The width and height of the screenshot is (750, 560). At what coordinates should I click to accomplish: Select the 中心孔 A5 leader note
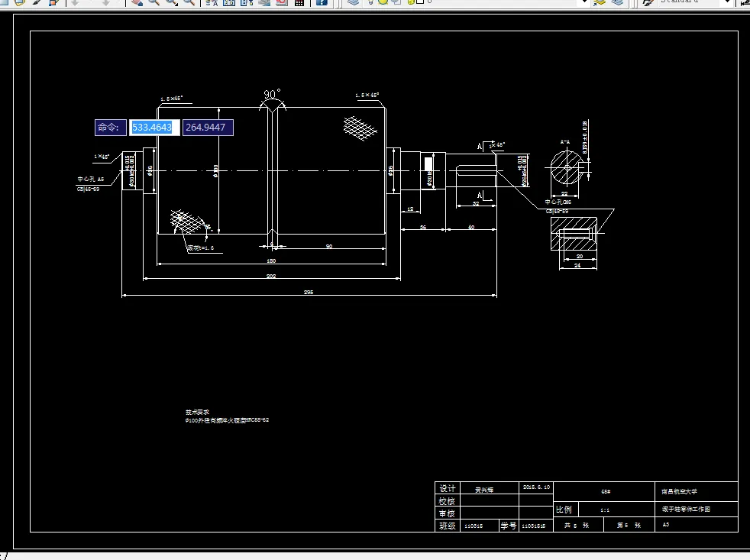91,179
